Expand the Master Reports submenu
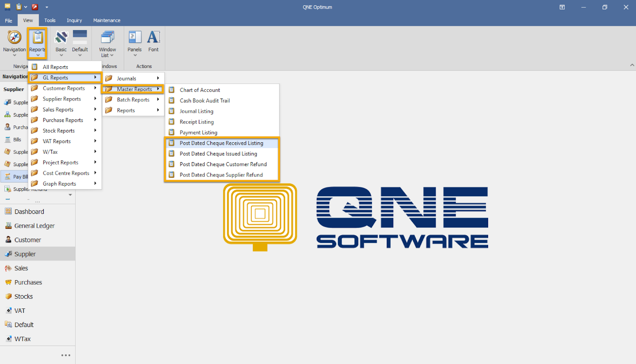Screen dimensions: 636x364 [133, 89]
